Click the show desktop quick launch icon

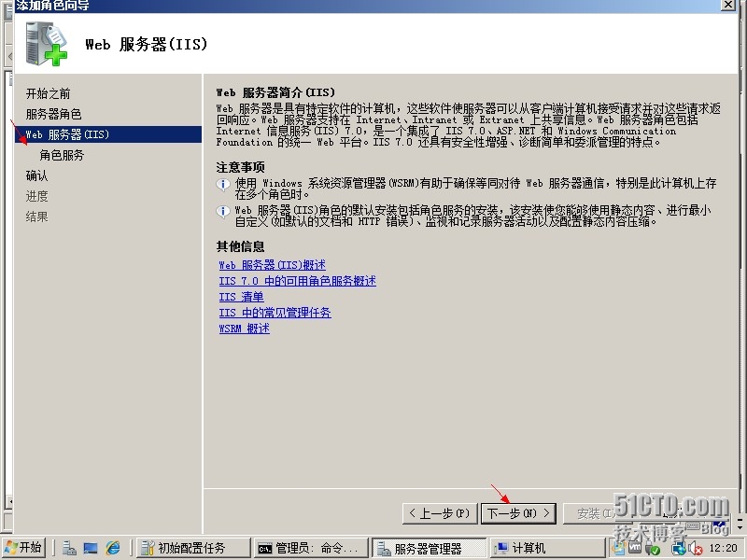pos(91,548)
